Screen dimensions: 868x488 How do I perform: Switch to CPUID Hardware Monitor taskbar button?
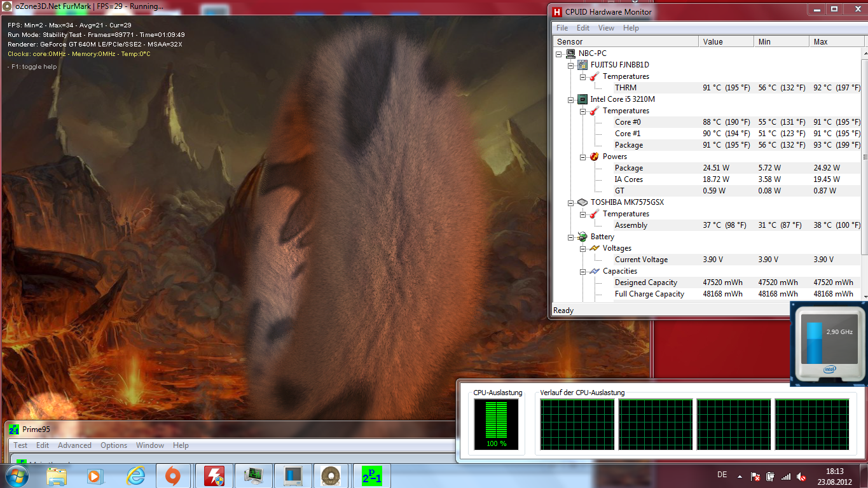(254, 475)
